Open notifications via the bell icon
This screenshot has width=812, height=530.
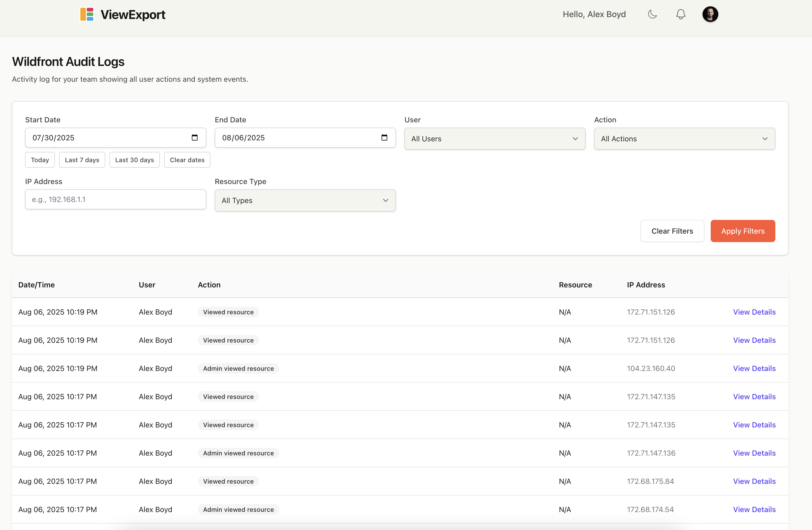(681, 14)
